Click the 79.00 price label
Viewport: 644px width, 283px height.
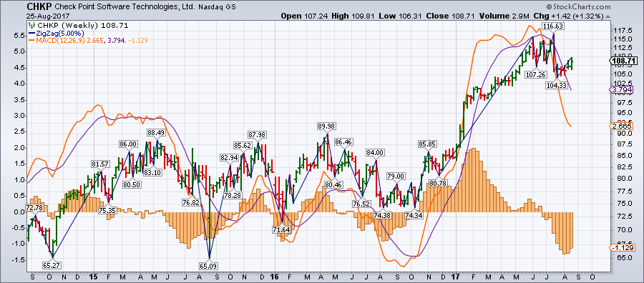click(x=396, y=177)
